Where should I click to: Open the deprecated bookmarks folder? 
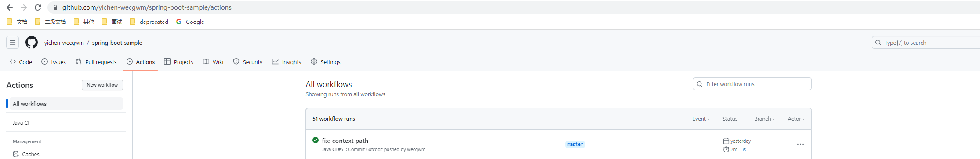(x=149, y=22)
